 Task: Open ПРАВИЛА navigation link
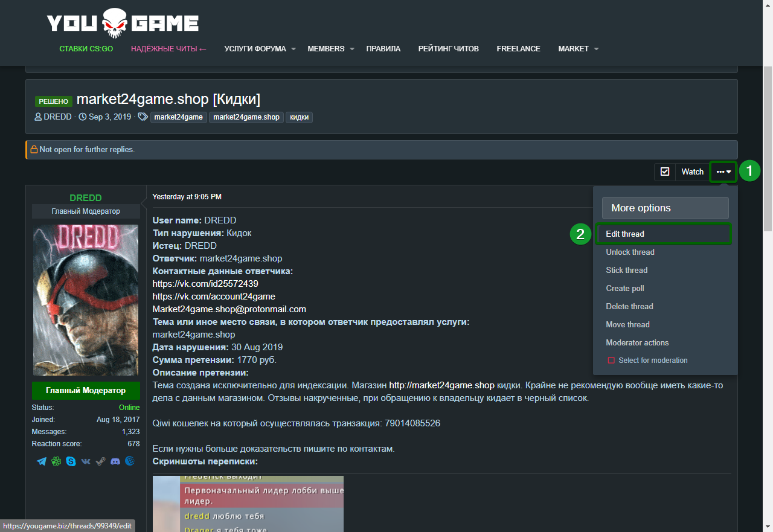[x=383, y=49]
